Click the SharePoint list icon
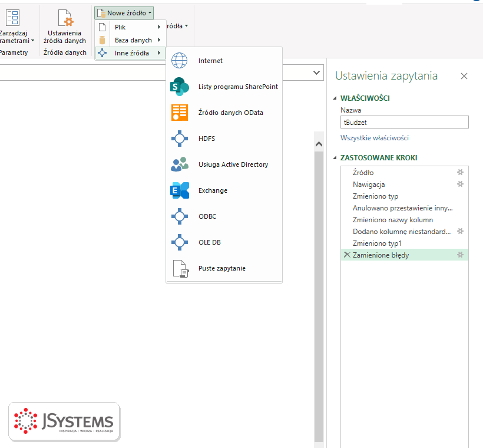The image size is (483, 448). (179, 87)
